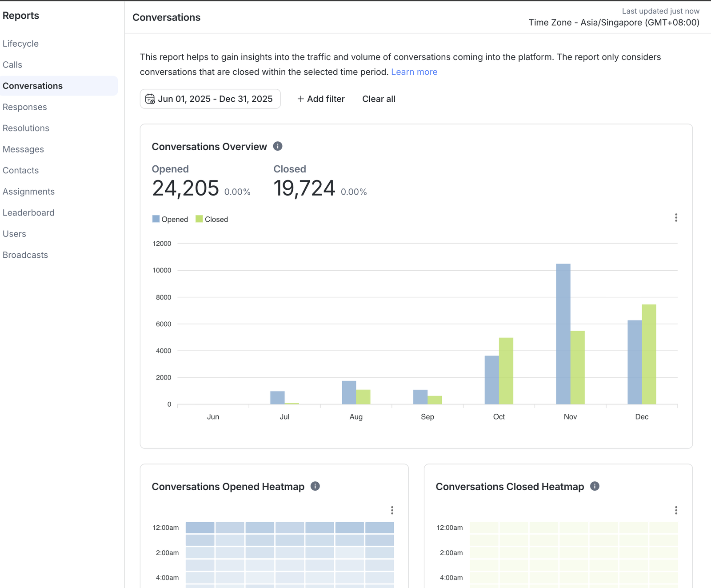Image resolution: width=711 pixels, height=588 pixels.
Task: Click the Opened total 24,205
Action: (x=185, y=188)
